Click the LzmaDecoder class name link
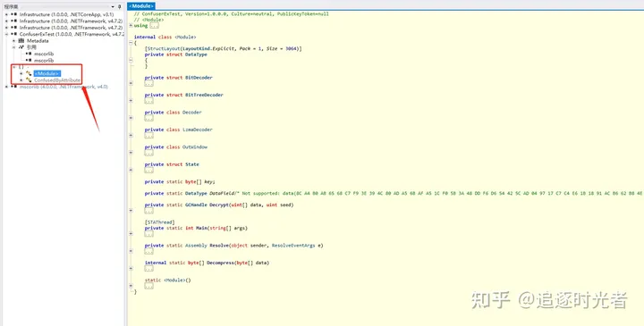The width and height of the screenshot is (644, 326). pyautogui.click(x=198, y=130)
